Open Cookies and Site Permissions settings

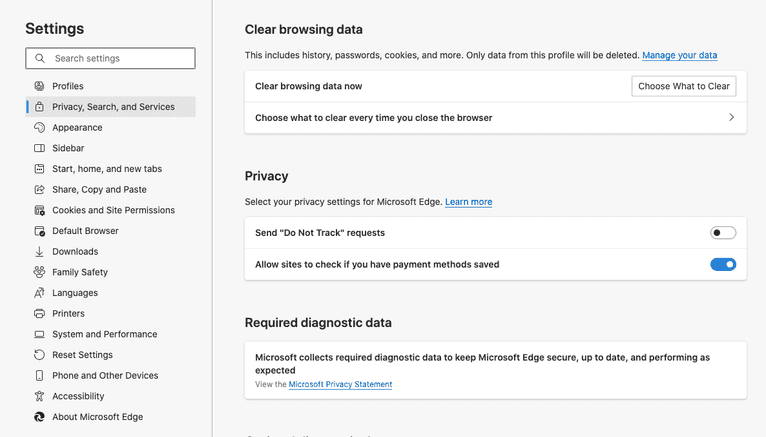[x=113, y=210]
